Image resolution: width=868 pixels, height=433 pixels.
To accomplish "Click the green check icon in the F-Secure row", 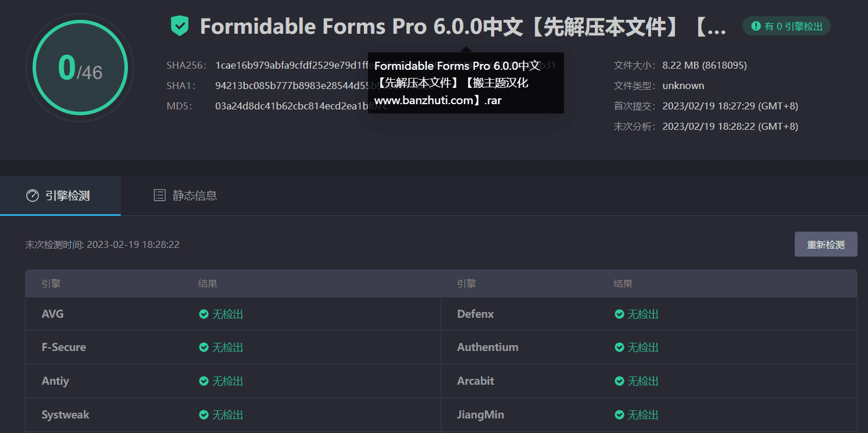I will click(204, 347).
